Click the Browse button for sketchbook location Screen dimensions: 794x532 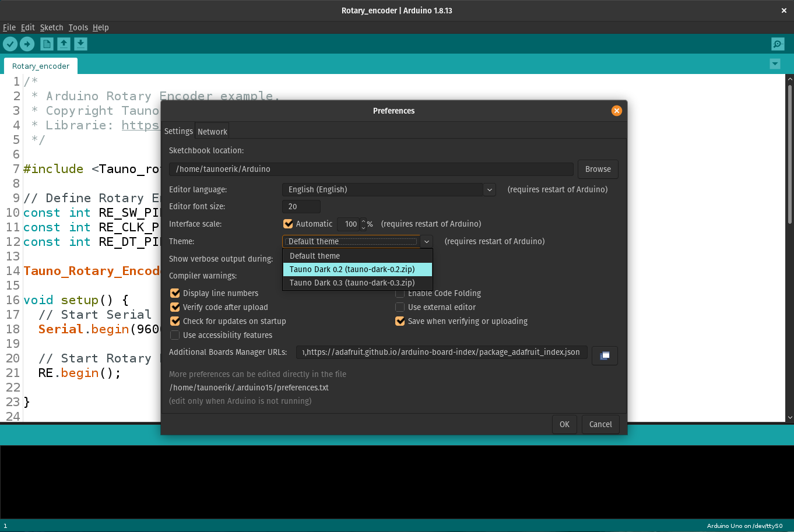598,169
